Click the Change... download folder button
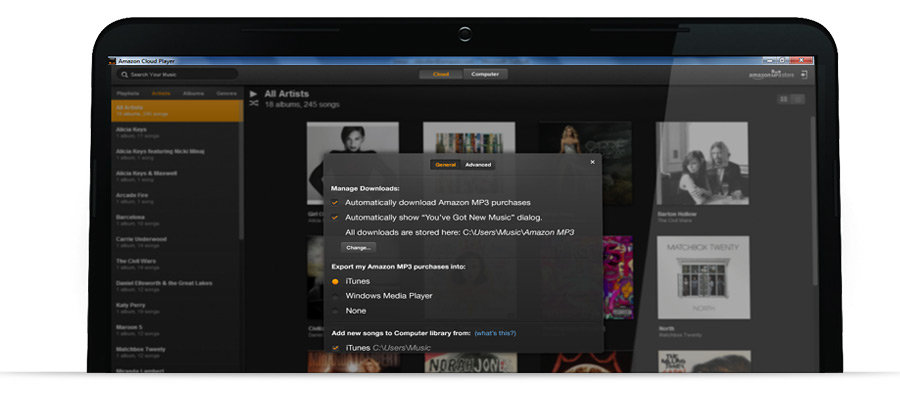Viewport: 900px width, 396px height. point(358,247)
